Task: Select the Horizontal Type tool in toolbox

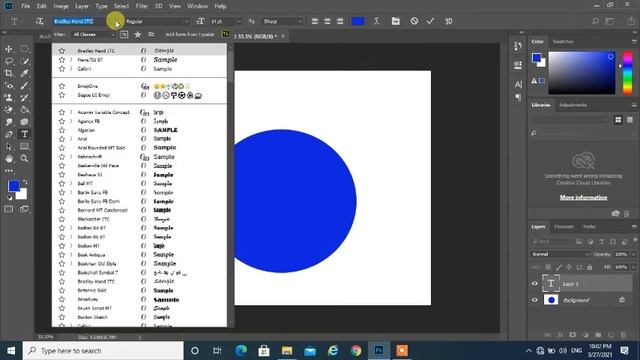Action: (24, 134)
